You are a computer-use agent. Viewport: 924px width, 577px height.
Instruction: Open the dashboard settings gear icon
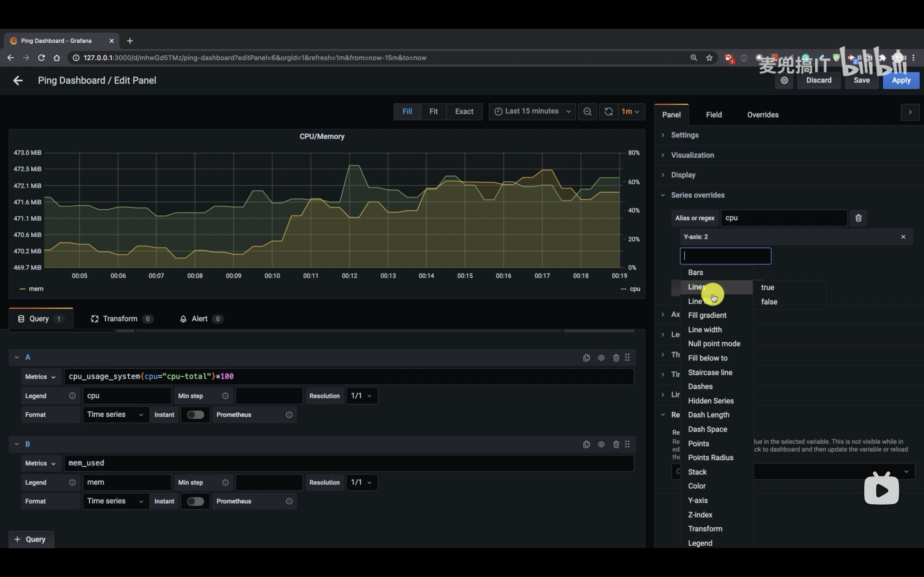[784, 80]
